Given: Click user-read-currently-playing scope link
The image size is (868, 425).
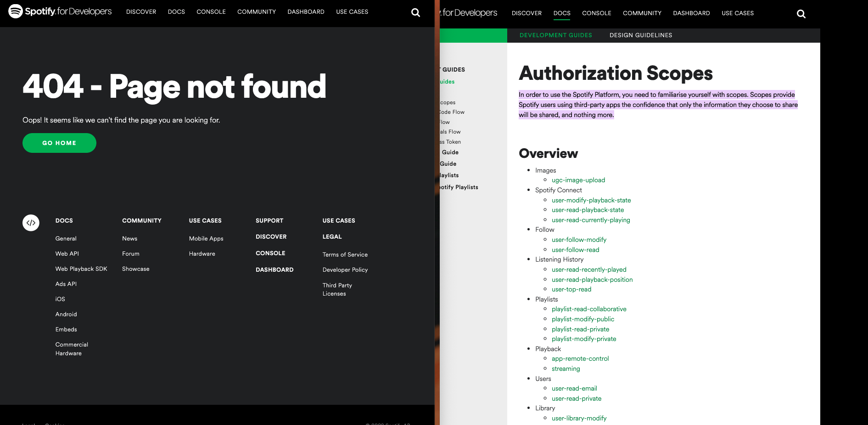Looking at the screenshot, I should (x=591, y=220).
